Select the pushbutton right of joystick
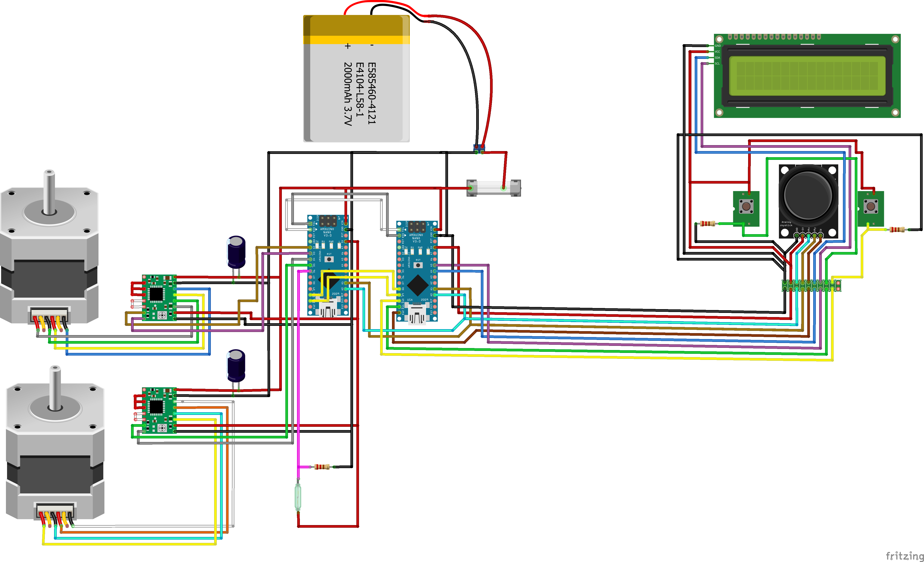Screen dimensions: 924x562 [x=871, y=209]
